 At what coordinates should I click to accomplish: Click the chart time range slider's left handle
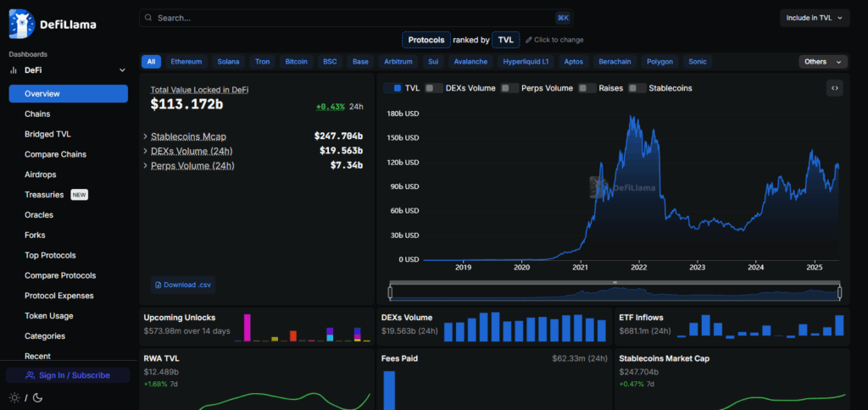[x=390, y=292]
